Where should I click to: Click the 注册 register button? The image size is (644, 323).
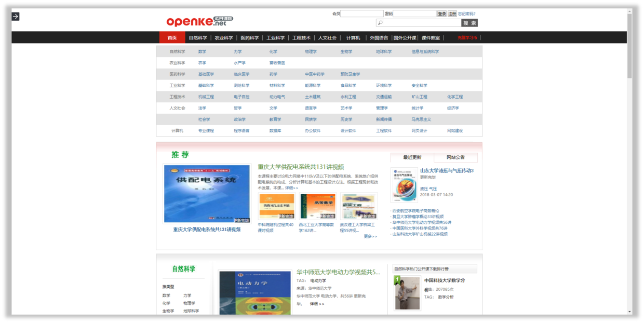[451, 13]
